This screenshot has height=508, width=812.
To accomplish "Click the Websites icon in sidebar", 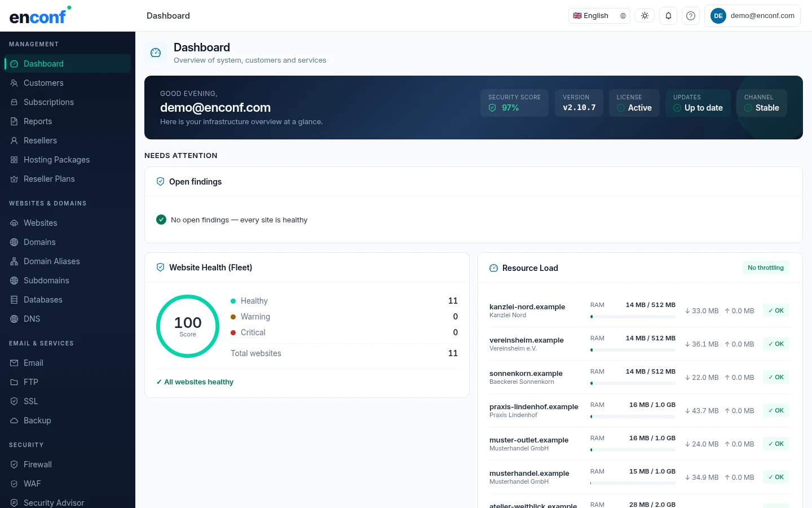I will [14, 223].
